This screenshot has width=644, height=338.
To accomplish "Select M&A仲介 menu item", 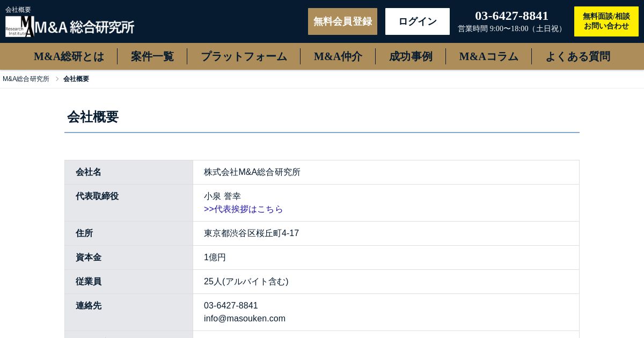I will pyautogui.click(x=338, y=56).
